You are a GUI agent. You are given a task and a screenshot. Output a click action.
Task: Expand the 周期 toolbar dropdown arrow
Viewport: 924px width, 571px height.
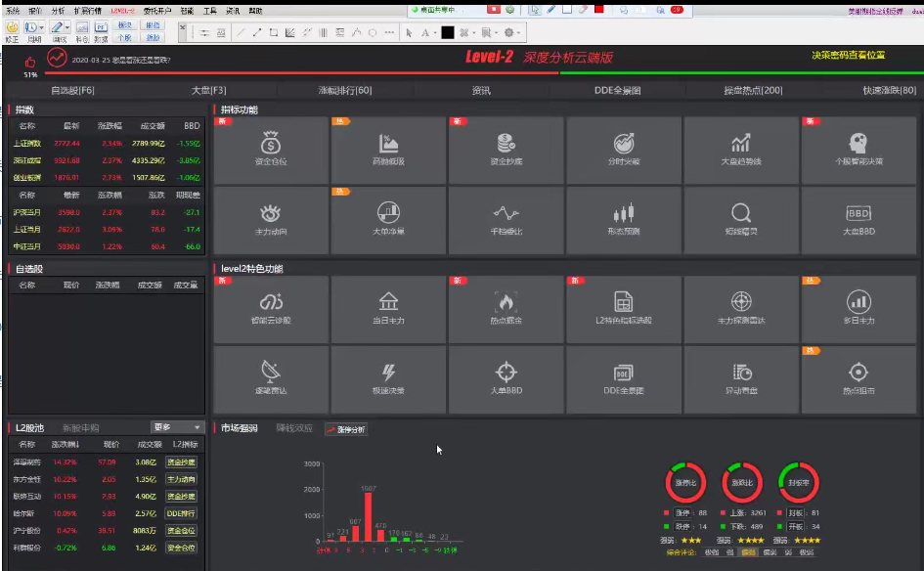click(41, 27)
